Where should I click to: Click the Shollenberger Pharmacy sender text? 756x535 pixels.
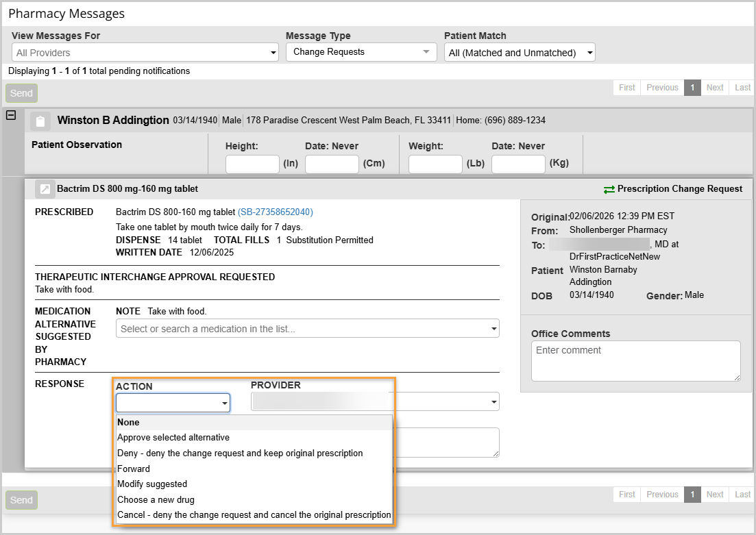click(618, 230)
